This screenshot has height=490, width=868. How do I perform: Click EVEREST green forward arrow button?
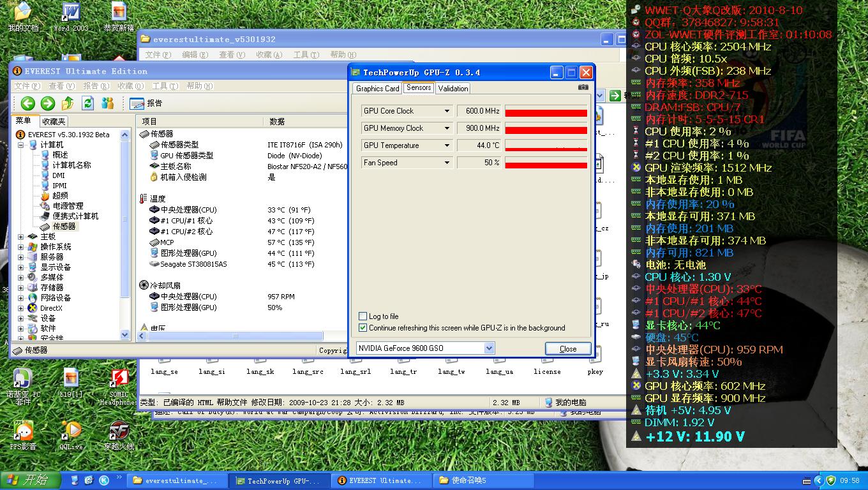pos(48,103)
